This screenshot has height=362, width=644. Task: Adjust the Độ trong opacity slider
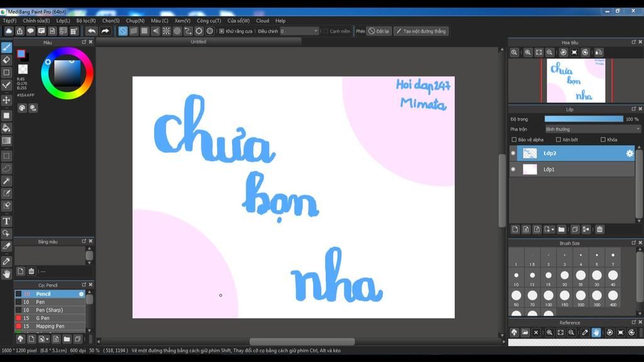[584, 119]
